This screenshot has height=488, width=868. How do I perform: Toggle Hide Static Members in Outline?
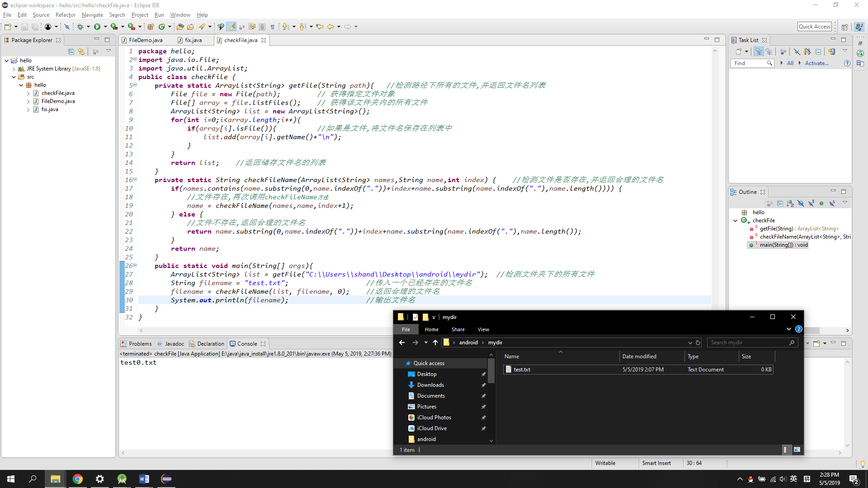click(811, 203)
